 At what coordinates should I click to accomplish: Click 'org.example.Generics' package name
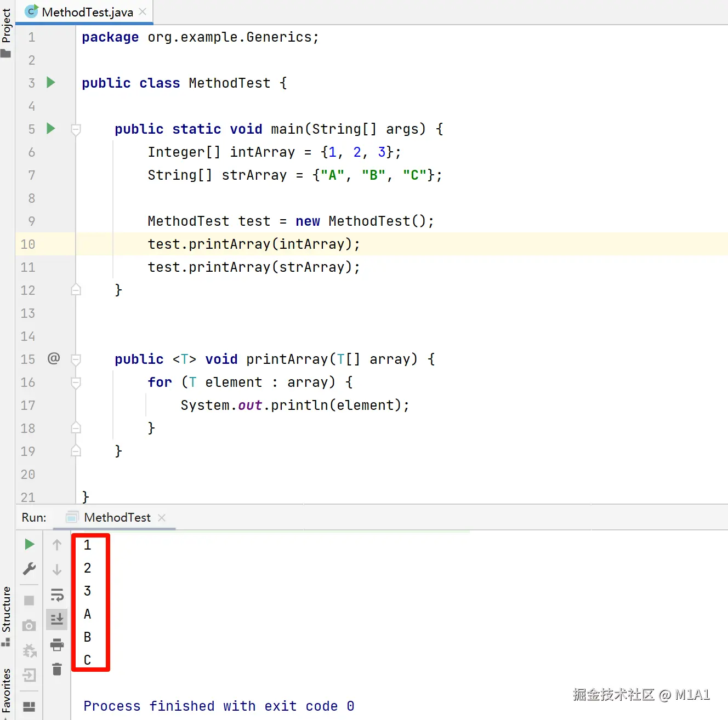coord(230,37)
